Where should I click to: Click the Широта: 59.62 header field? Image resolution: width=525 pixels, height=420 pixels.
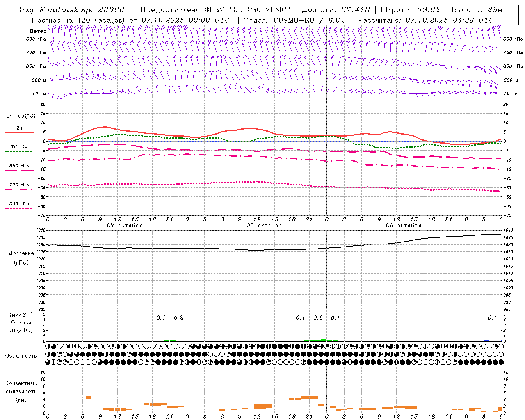click(411, 10)
